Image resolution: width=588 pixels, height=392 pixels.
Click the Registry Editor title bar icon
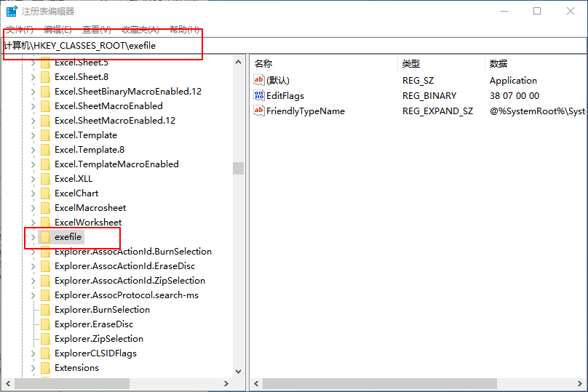[12, 11]
